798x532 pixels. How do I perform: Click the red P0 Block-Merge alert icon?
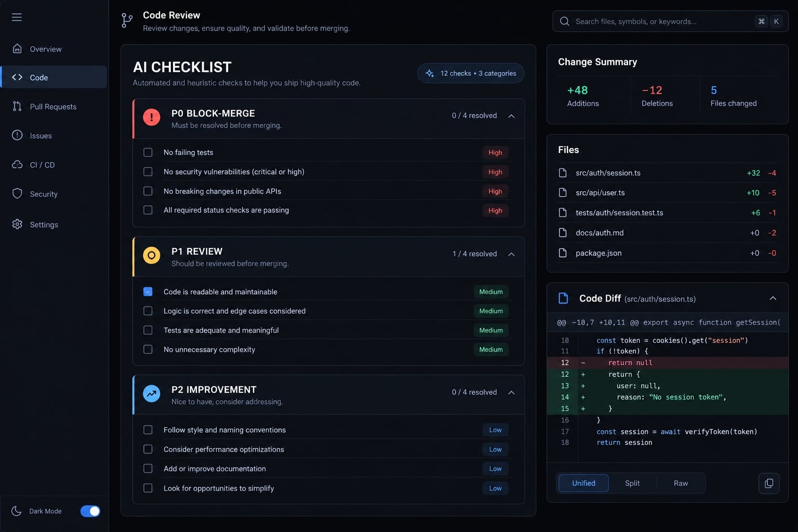[152, 117]
